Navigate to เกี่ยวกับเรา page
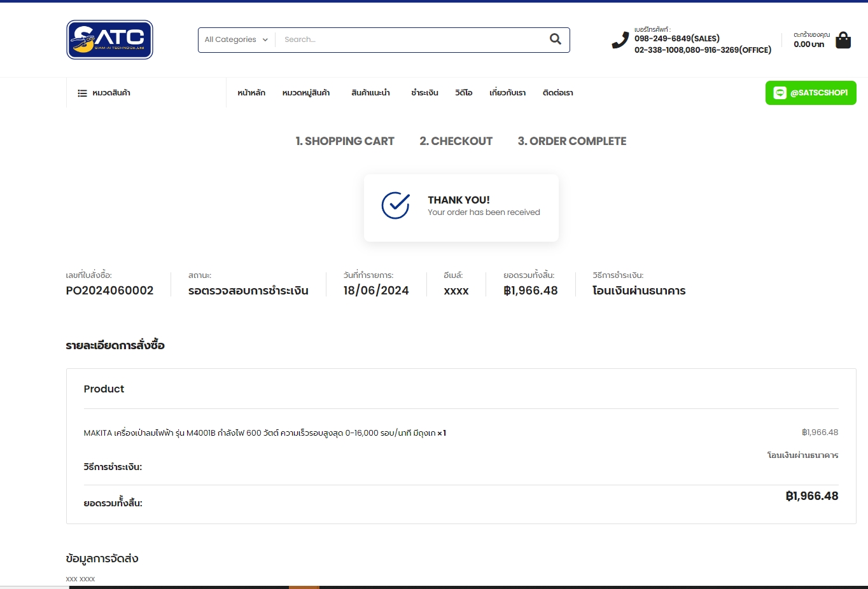Screen dimensions: 868x589 [x=507, y=93]
